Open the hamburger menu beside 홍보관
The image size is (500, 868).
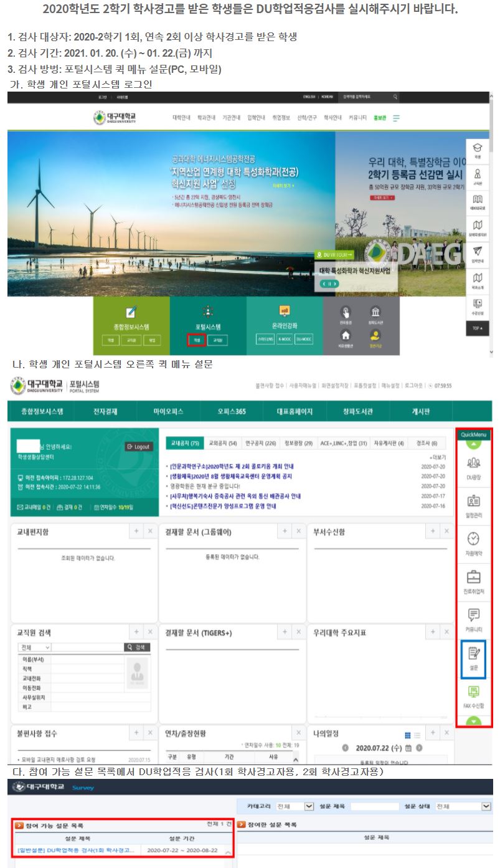[x=396, y=118]
